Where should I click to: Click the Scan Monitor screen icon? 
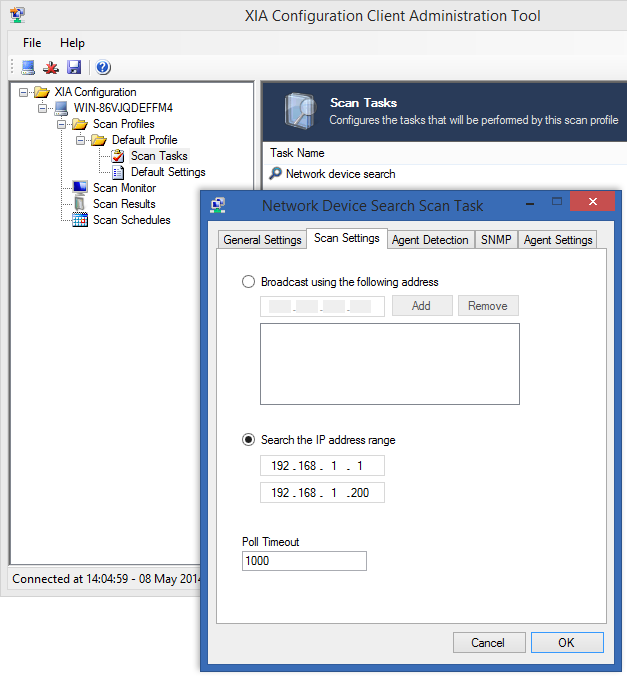[80, 188]
